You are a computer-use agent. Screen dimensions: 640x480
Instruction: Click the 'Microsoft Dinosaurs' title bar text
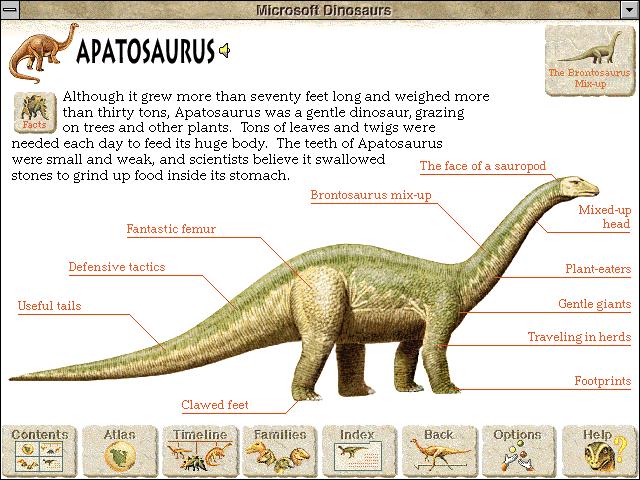[x=323, y=10]
